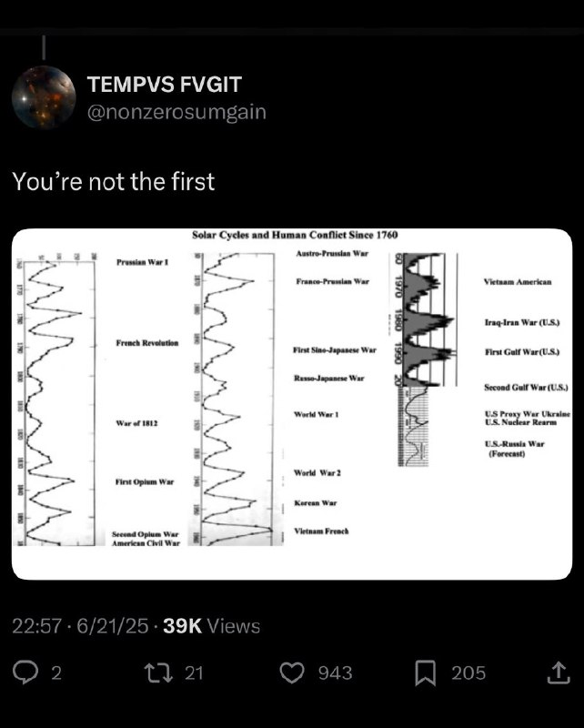The width and height of the screenshot is (584, 728).
Task: Open the share menu via the upload arrow icon
Action: point(558,672)
